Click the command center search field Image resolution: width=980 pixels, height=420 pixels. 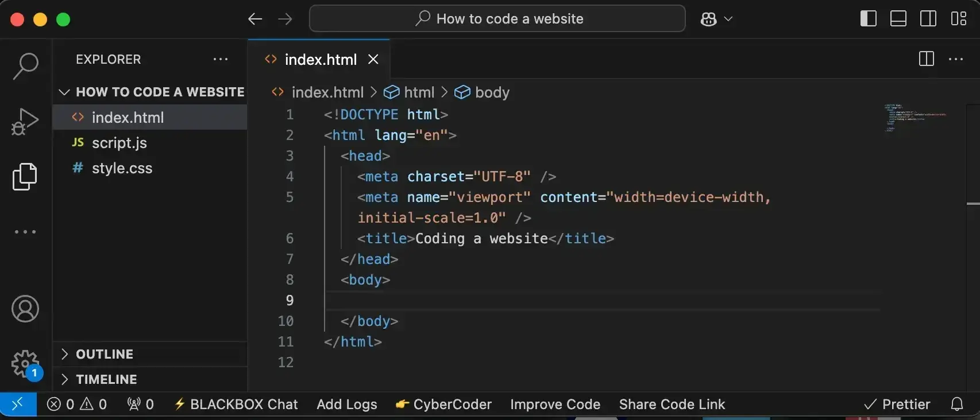[x=497, y=19]
